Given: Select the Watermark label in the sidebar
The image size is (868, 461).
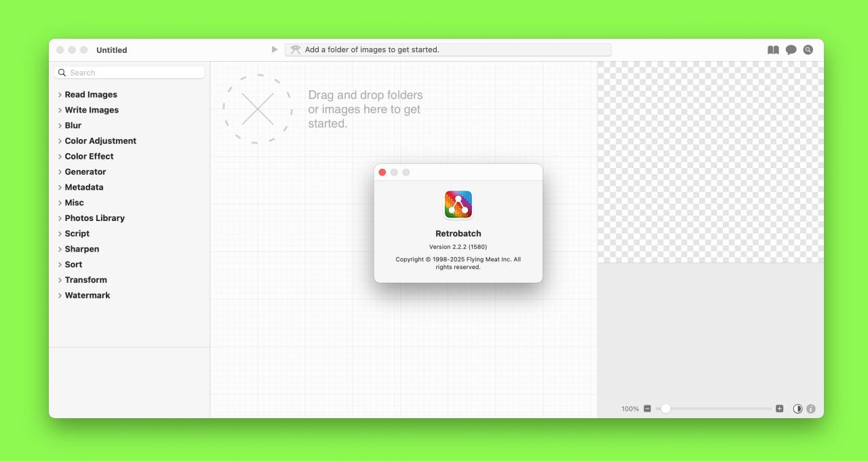Looking at the screenshot, I should click(87, 296).
